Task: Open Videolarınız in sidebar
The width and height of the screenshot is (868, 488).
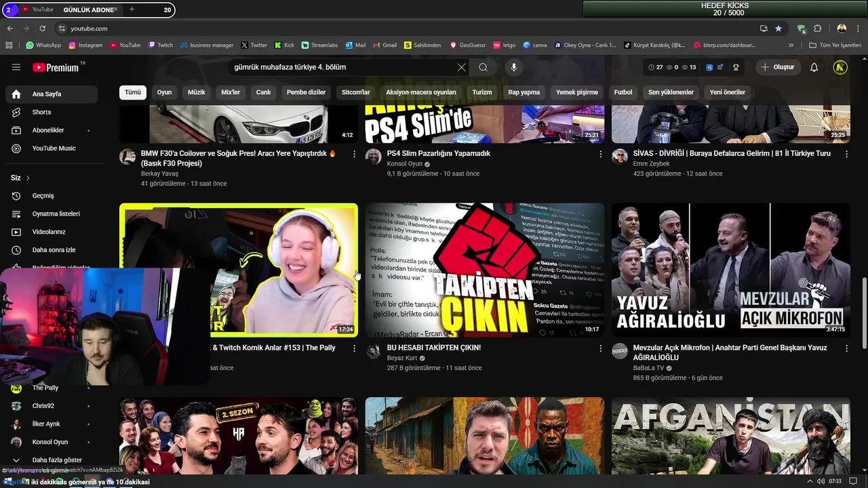Action: tap(51, 232)
